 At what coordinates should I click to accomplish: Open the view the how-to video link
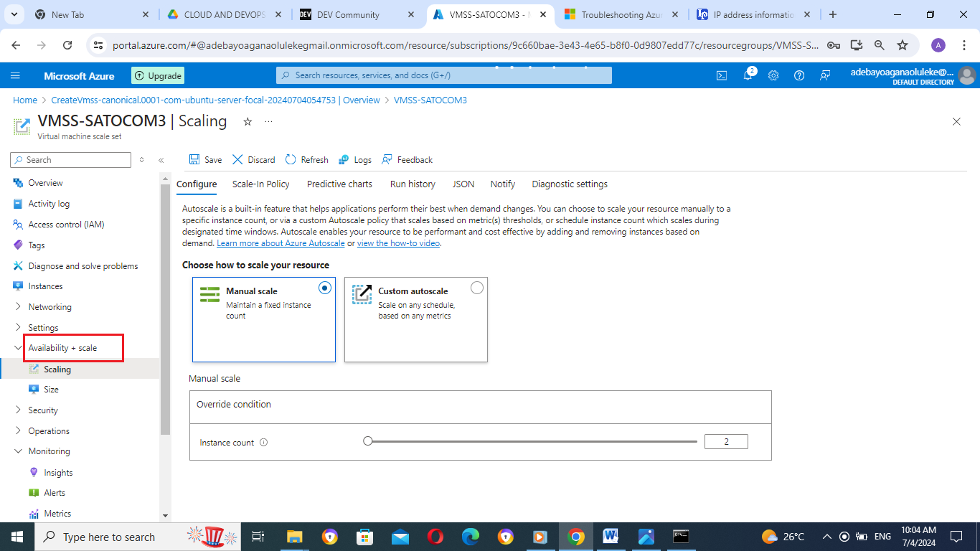click(398, 243)
